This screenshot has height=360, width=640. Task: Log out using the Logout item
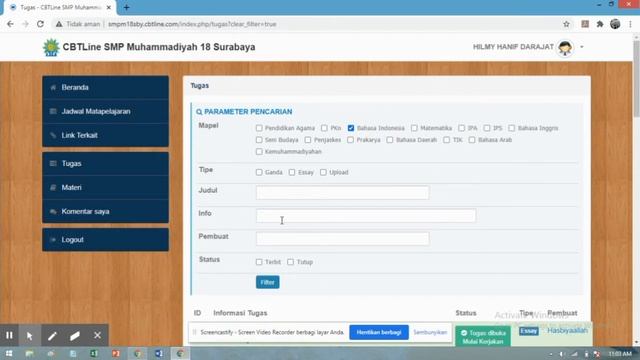pos(105,240)
